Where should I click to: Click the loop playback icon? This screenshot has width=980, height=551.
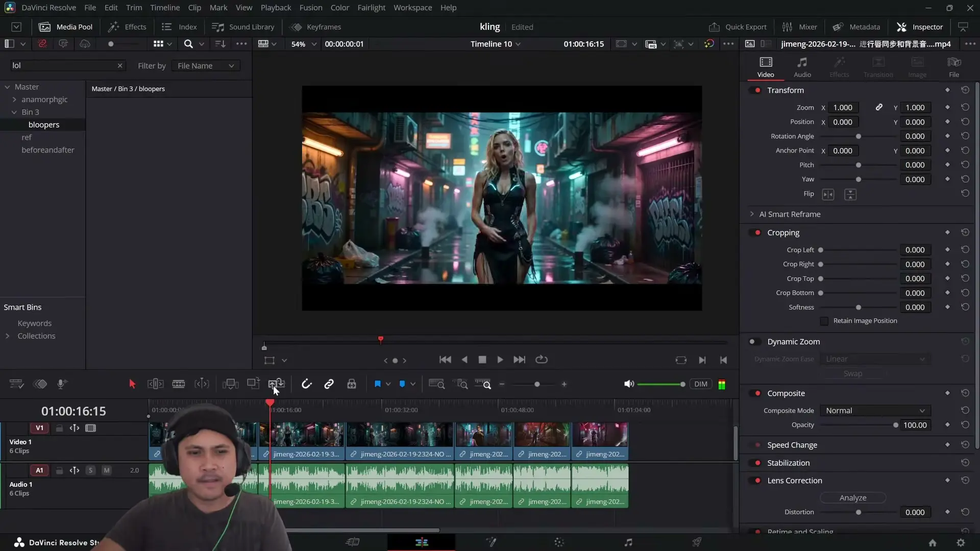click(x=542, y=360)
